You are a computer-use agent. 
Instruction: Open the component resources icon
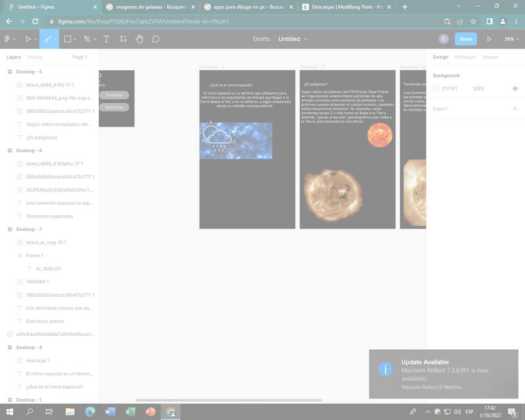pos(123,39)
